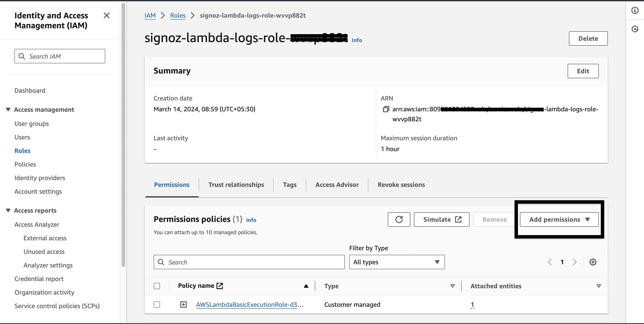Click the creation date March 14, 2024

[204, 109]
